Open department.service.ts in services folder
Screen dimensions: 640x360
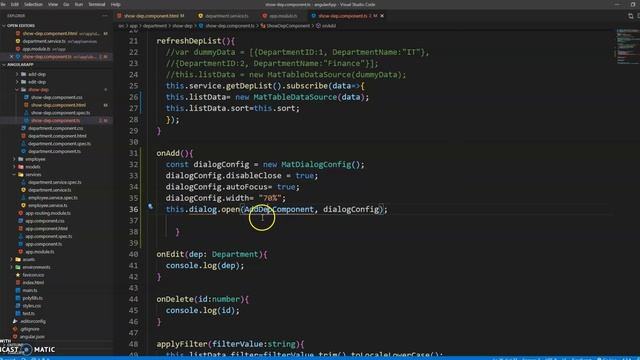point(49,190)
